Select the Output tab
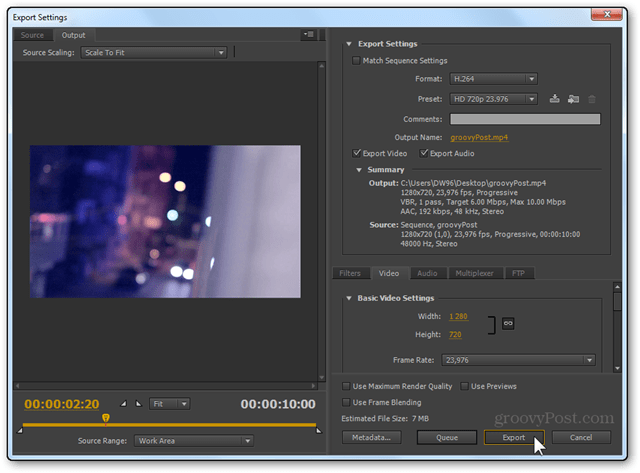 coord(73,35)
